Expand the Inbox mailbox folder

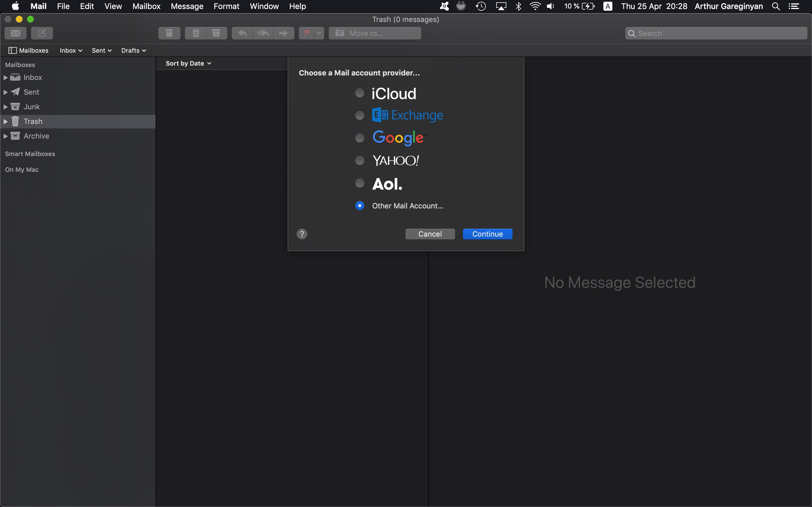(5, 77)
